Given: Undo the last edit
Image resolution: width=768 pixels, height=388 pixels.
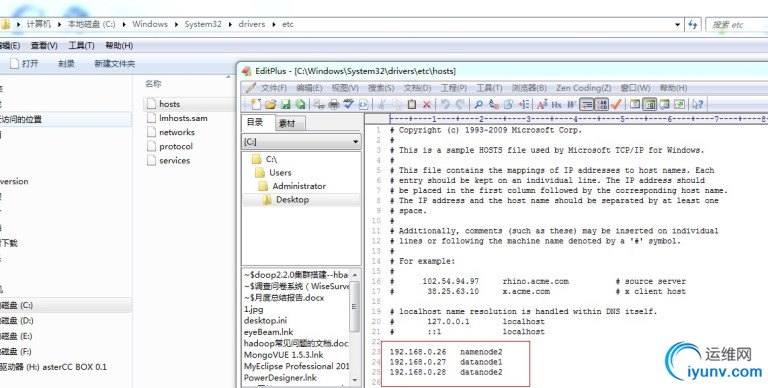Looking at the screenshot, I should click(445, 104).
